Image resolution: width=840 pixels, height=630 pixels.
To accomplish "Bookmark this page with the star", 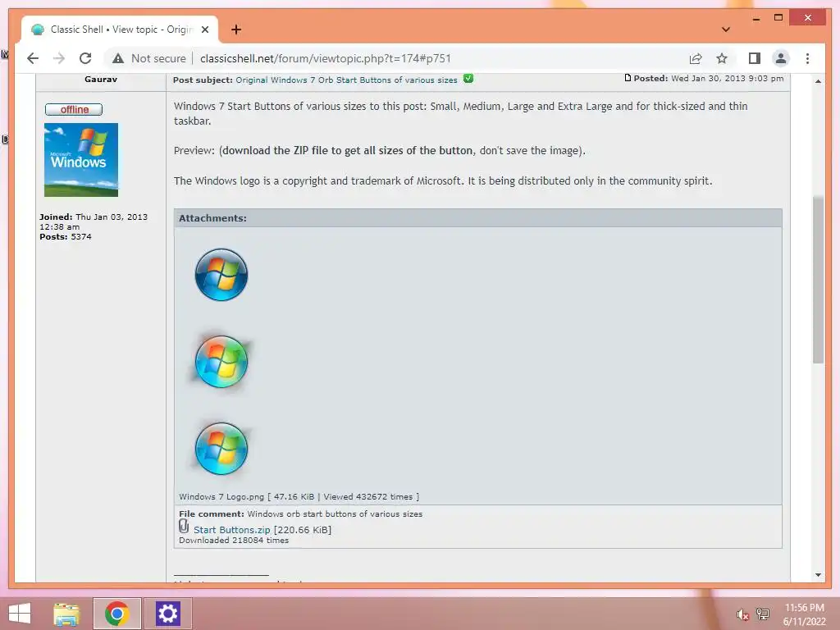I will (x=722, y=58).
